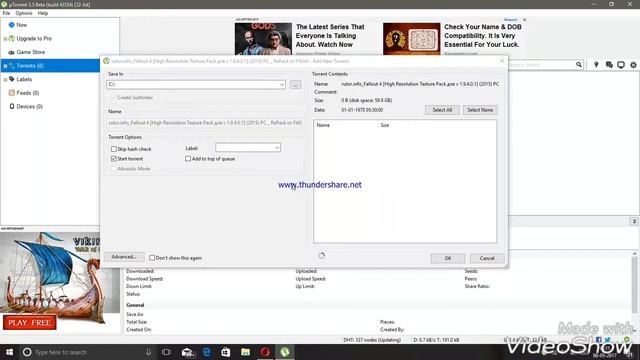640x360 pixels.
Task: Open Windows Start menu
Action: click(9, 352)
